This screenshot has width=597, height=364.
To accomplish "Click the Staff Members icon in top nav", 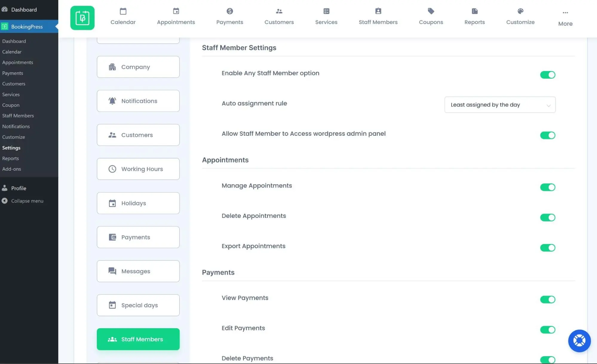I will 378,11.
